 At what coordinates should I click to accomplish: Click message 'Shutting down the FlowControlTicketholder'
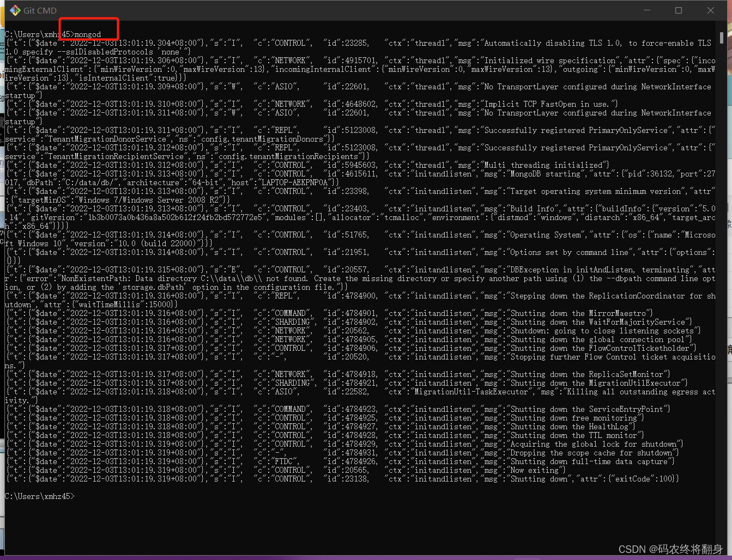(x=600, y=348)
